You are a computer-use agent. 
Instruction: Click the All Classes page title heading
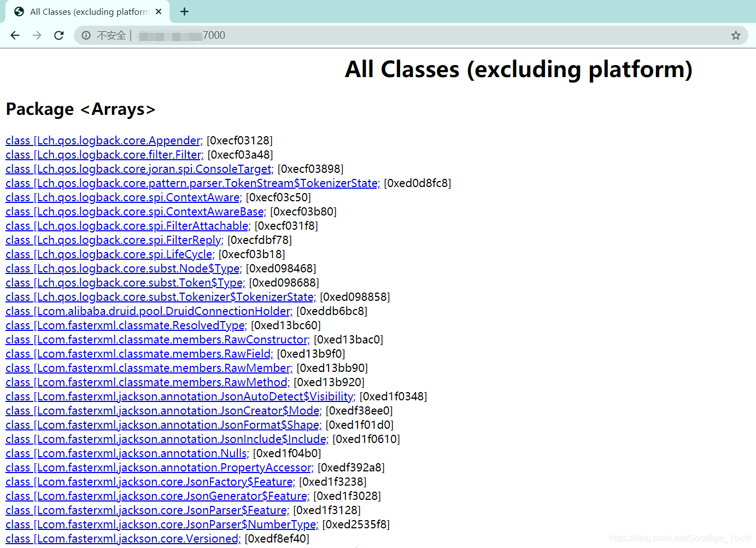519,69
